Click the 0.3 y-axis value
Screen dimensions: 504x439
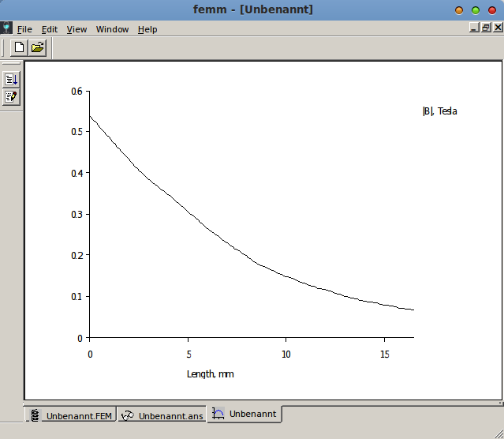point(77,214)
